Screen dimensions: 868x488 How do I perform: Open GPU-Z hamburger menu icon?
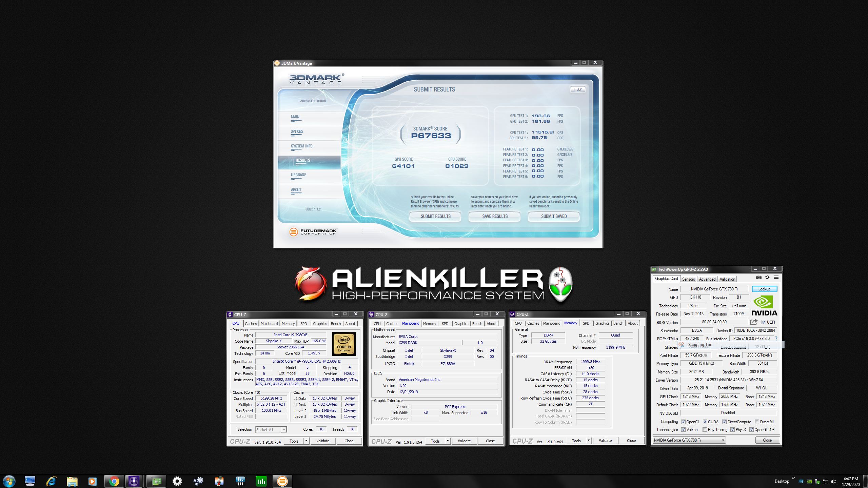(776, 278)
